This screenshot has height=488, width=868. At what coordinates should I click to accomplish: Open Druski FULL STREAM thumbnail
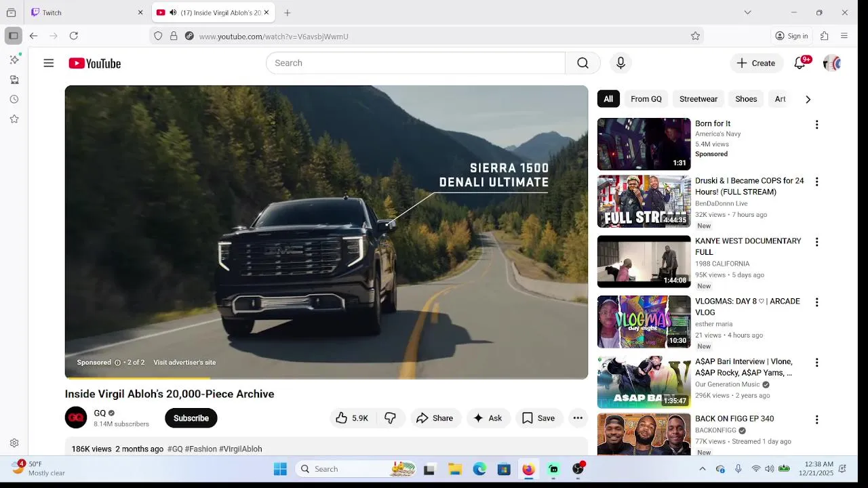click(644, 201)
